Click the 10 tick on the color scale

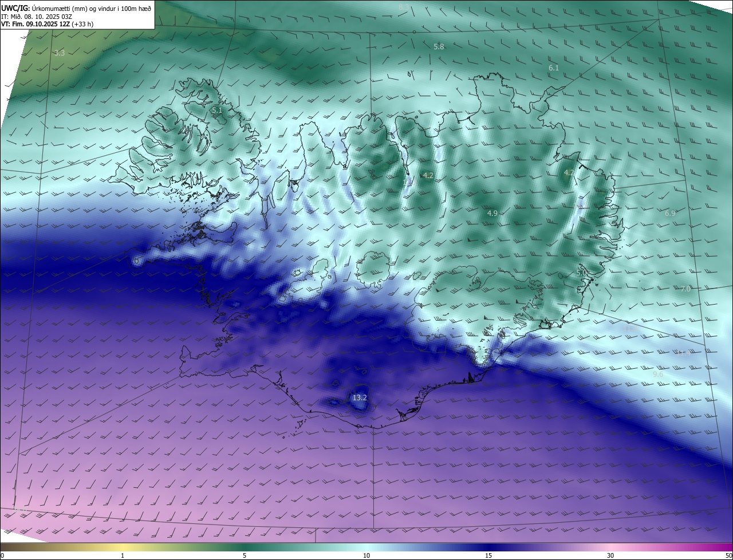coord(366,555)
